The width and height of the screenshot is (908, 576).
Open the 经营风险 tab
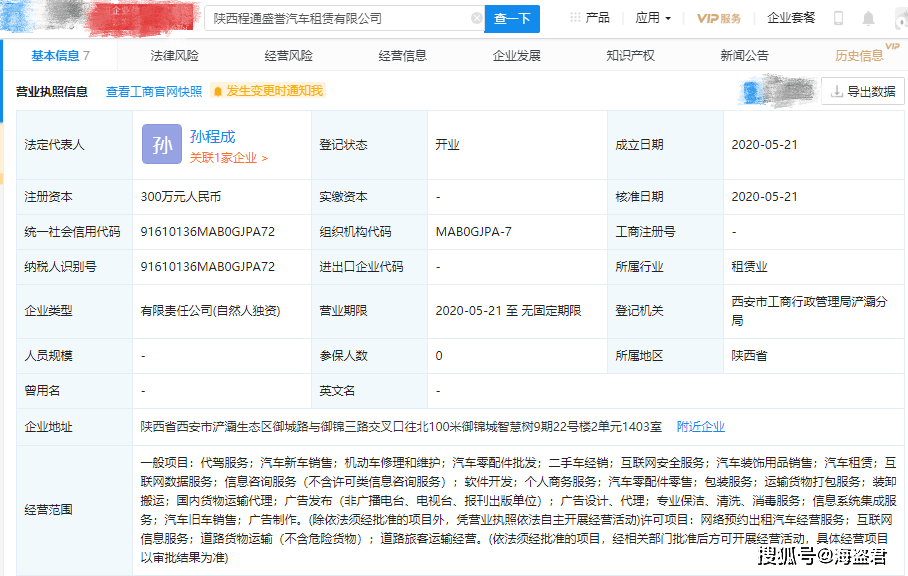pos(288,56)
